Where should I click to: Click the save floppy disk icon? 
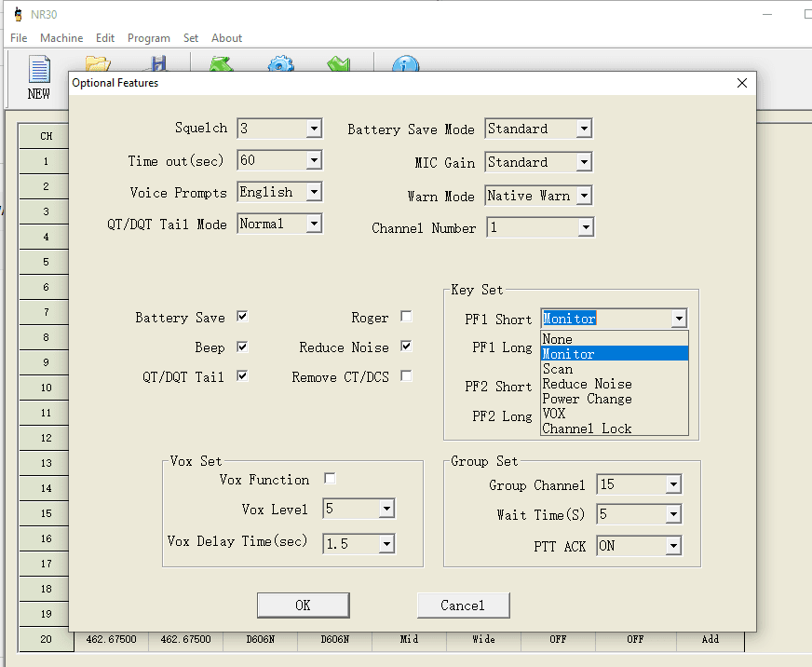coord(158,63)
